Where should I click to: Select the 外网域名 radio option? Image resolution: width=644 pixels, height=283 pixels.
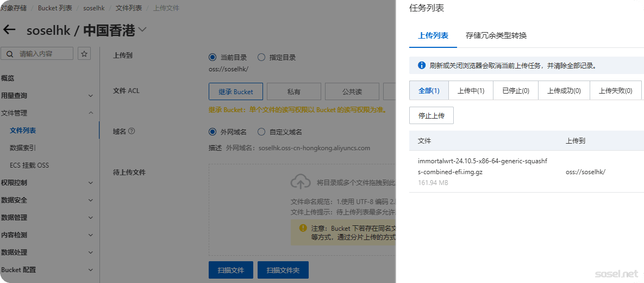[212, 132]
